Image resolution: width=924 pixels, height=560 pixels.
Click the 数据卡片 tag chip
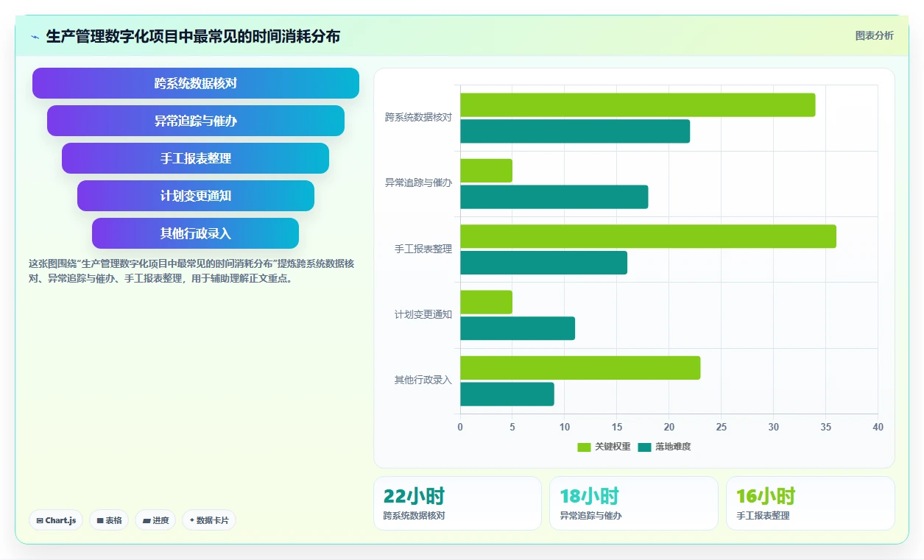pos(209,520)
